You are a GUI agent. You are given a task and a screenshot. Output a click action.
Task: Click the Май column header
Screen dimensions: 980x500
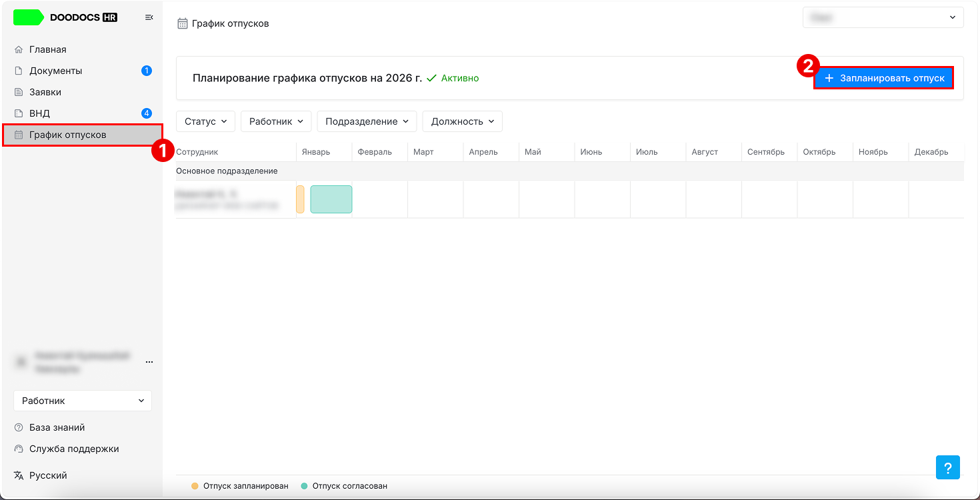click(x=533, y=152)
